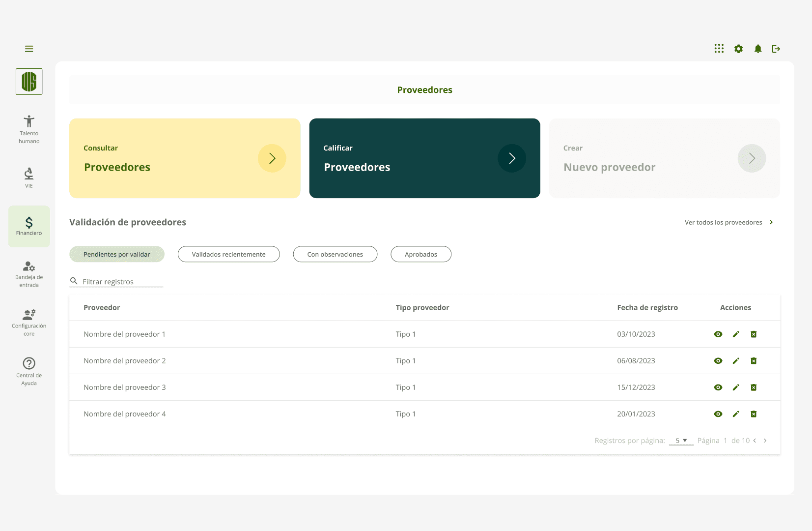View details of Nombre del proveedor 4
Screen dimensions: 812x531
pyautogui.click(x=718, y=414)
